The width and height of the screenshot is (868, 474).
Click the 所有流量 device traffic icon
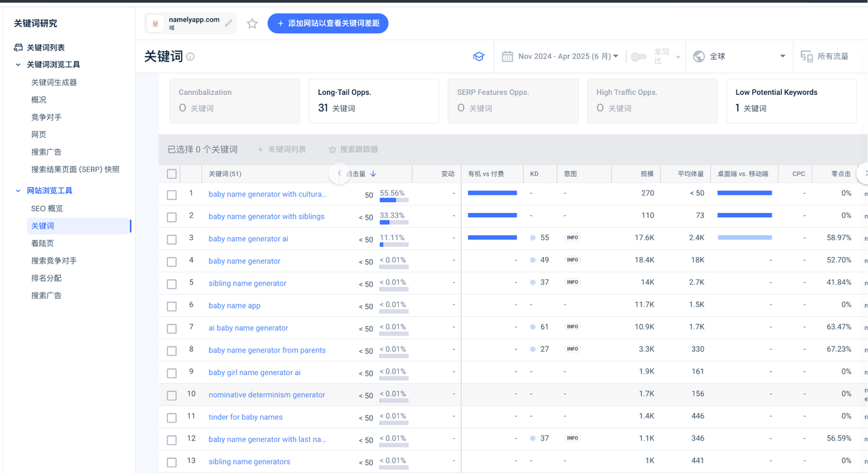[806, 56]
